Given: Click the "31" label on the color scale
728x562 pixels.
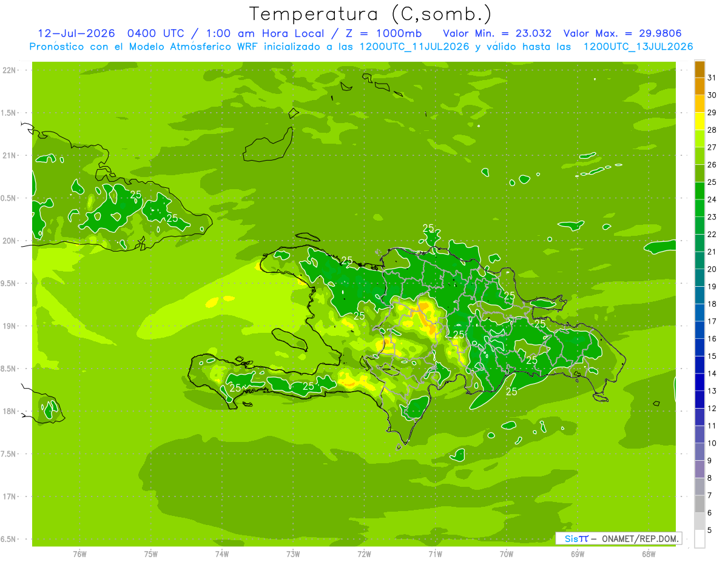Looking at the screenshot, I should (x=712, y=77).
